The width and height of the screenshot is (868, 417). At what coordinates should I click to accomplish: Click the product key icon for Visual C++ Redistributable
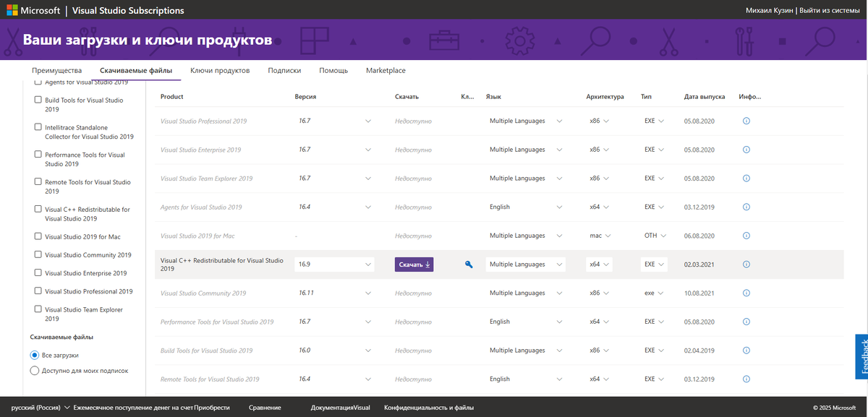click(x=469, y=265)
